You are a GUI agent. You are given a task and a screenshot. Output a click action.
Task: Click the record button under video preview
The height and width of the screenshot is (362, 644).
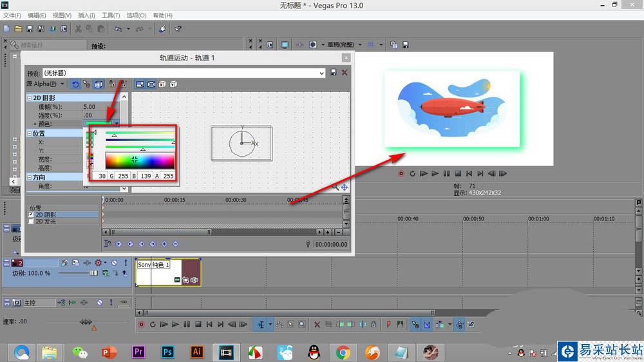pyautogui.click(x=401, y=173)
